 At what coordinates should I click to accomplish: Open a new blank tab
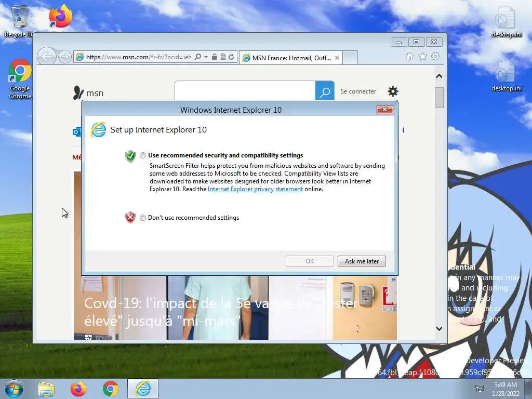point(350,58)
